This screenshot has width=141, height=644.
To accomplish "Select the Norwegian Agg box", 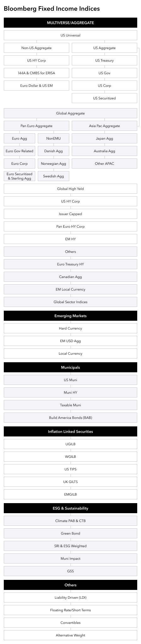I will 54,164.
